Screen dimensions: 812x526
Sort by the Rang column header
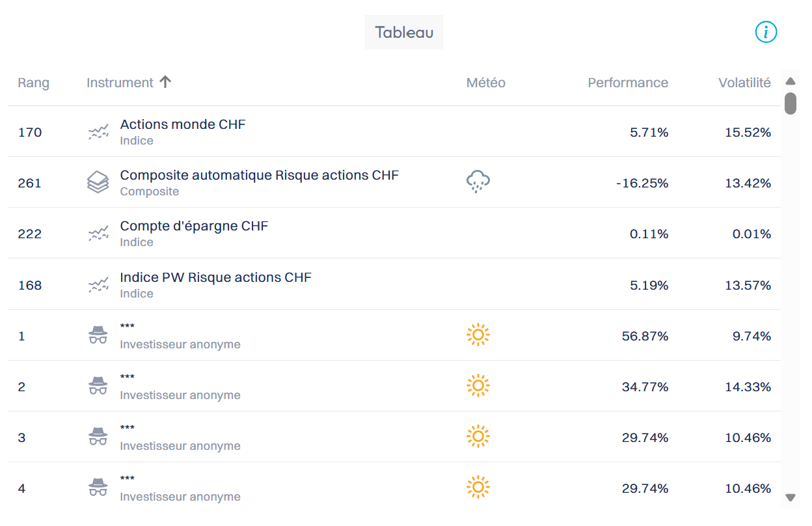(33, 83)
